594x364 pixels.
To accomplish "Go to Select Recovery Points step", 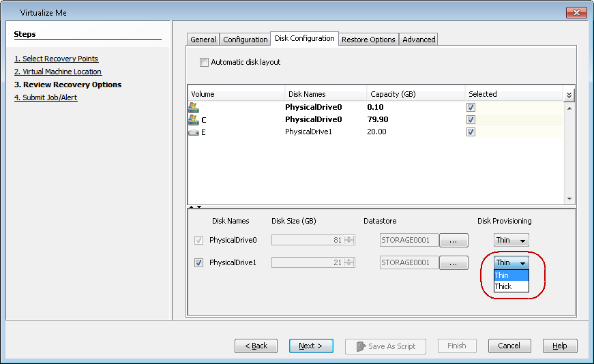I will point(56,59).
